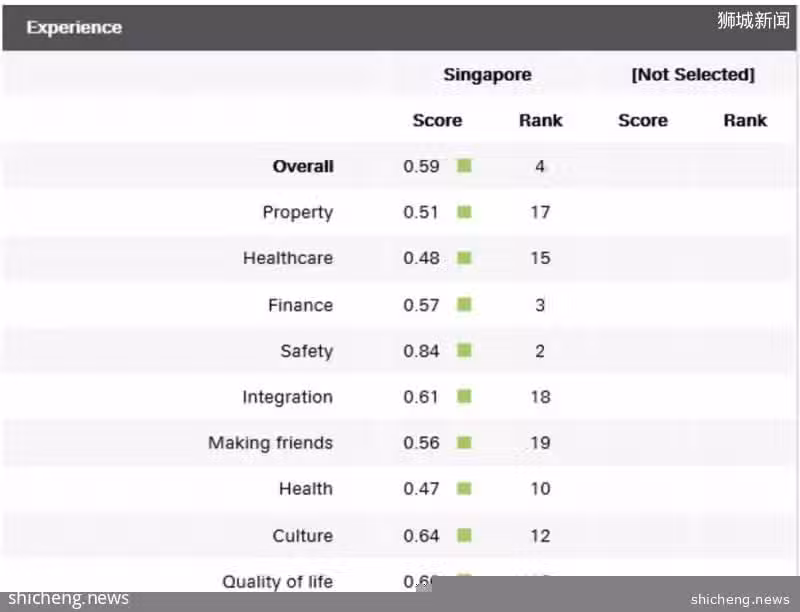Click the Safety rank 2

540,351
